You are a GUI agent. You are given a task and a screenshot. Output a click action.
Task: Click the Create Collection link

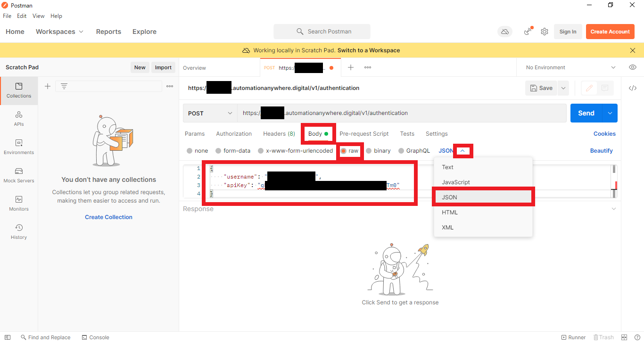pyautogui.click(x=108, y=217)
